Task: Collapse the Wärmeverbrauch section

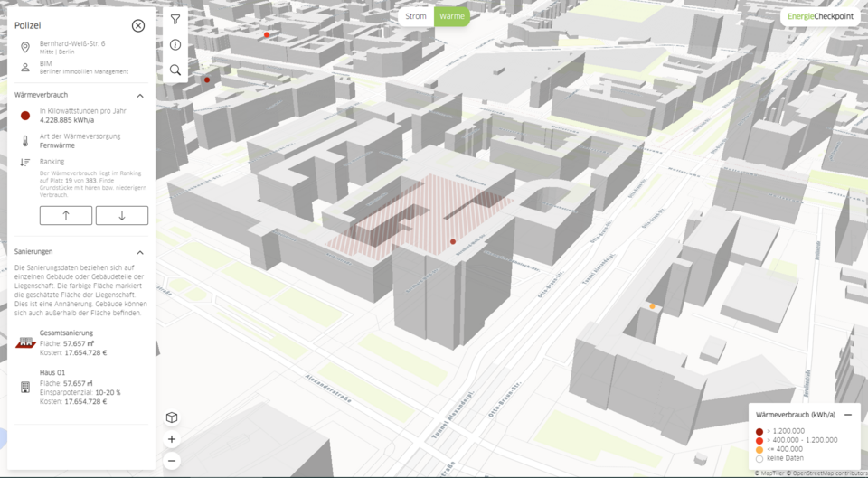Action: (140, 96)
